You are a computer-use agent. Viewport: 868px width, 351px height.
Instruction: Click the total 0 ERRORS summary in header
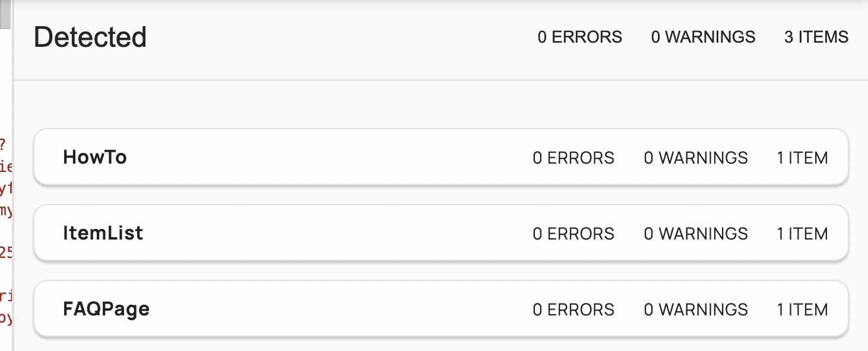(x=579, y=37)
